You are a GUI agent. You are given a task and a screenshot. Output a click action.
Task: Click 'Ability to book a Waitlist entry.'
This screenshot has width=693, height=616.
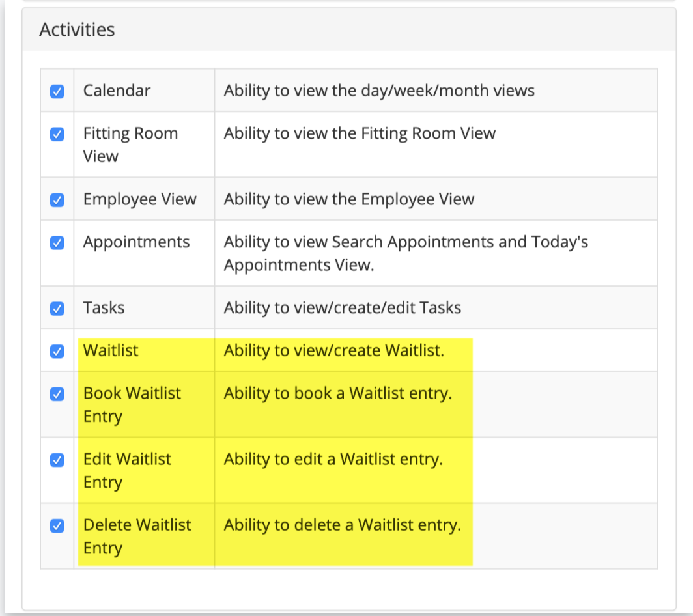338,393
